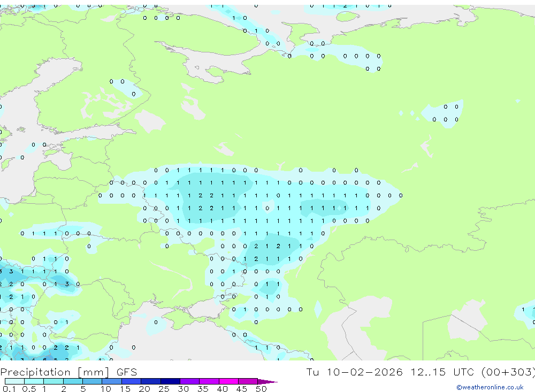Click the '0.1' legend scale label
This screenshot has width=535, height=392.
tap(9, 389)
